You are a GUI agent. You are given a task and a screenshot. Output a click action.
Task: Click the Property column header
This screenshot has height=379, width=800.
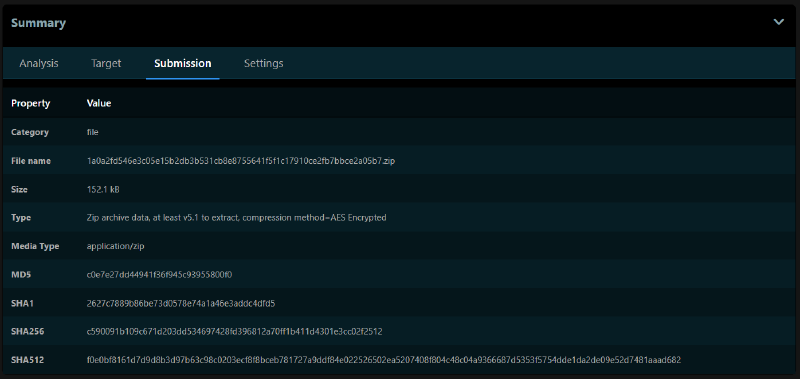[31, 103]
